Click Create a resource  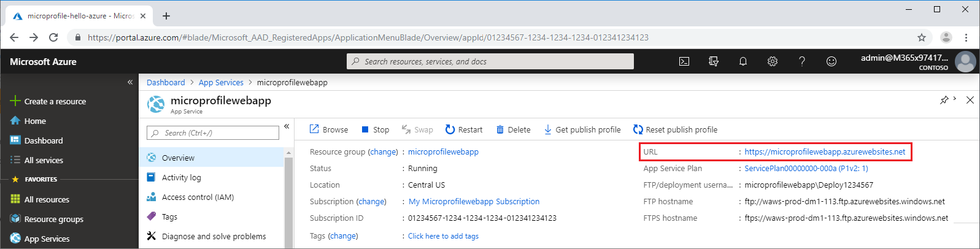[x=48, y=101]
